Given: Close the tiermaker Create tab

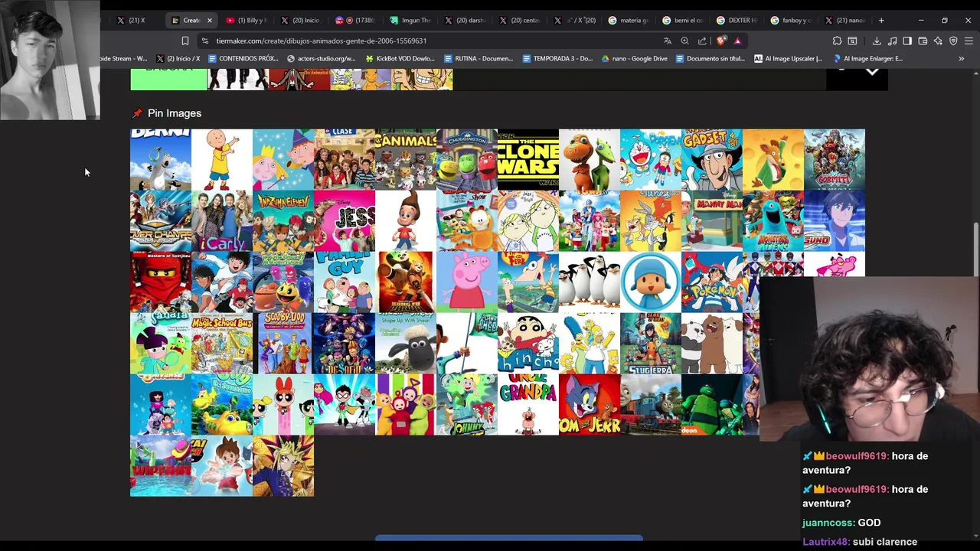Looking at the screenshot, I should pyautogui.click(x=209, y=20).
